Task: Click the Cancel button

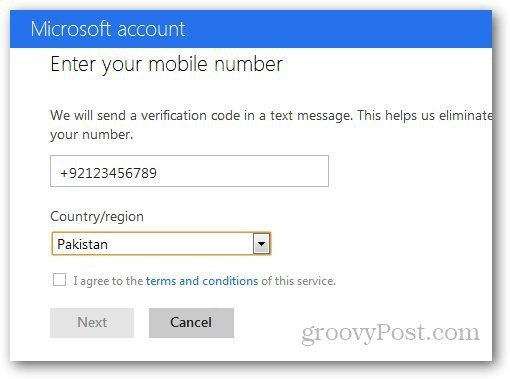Action: [191, 323]
